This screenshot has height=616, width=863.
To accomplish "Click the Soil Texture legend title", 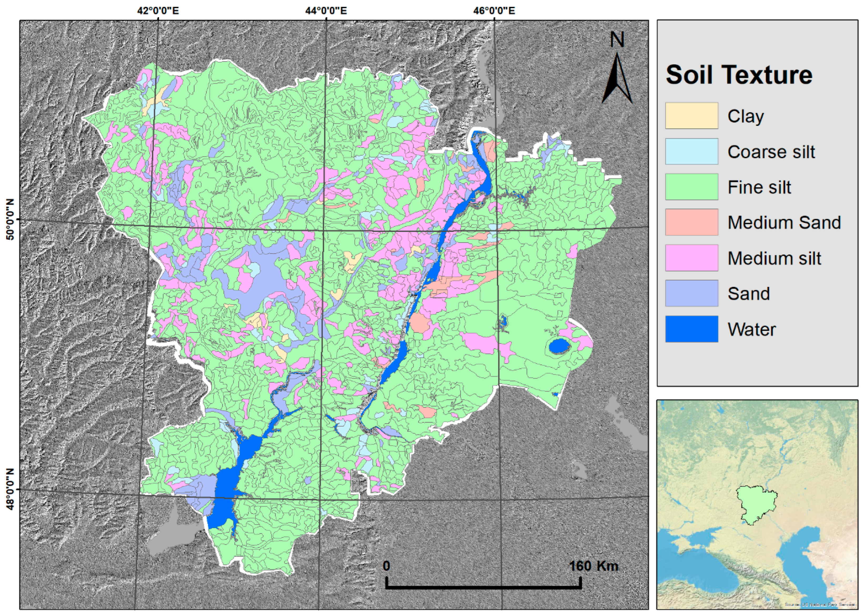I will tap(739, 75).
